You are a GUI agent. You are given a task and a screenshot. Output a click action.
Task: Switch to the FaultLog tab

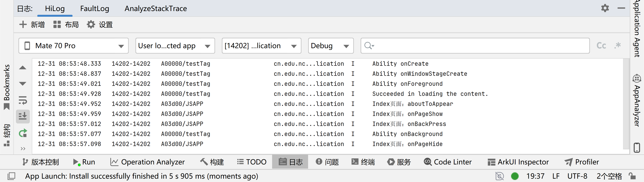(94, 9)
